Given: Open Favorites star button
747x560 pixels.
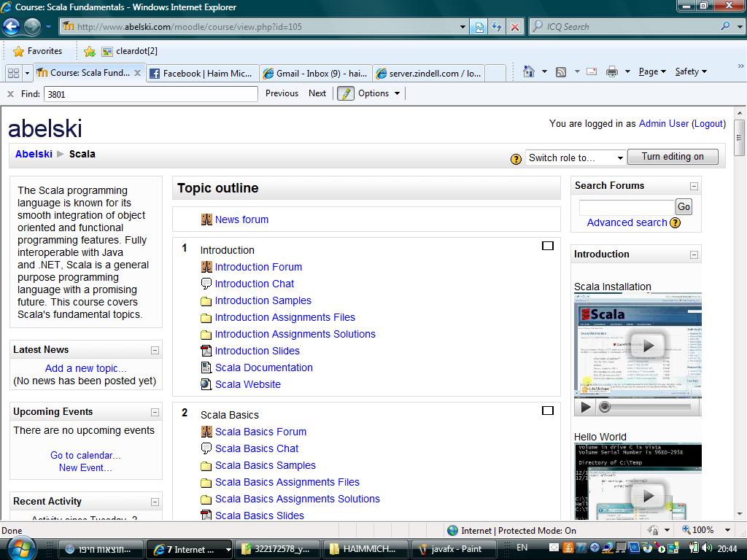Looking at the screenshot, I should pyautogui.click(x=38, y=51).
